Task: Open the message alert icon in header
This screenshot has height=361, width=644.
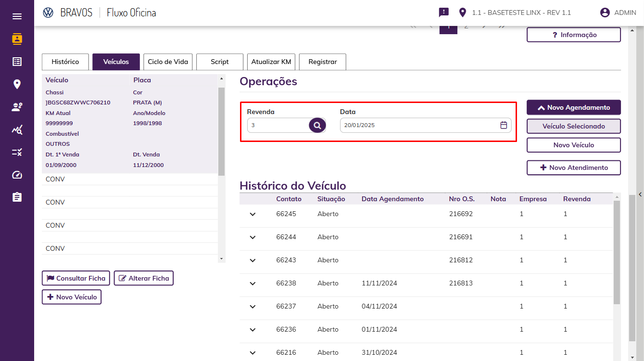Action: pos(443,13)
